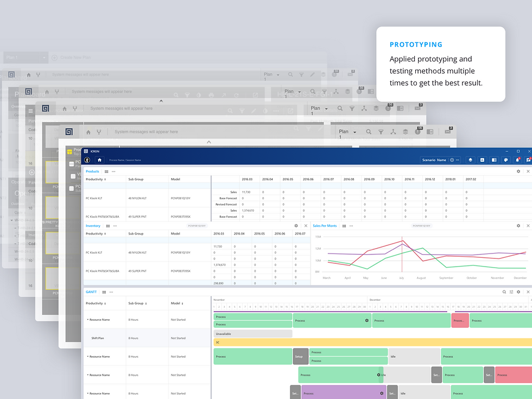The width and height of the screenshot is (532, 399).
Task: Go to Home in ICRON window
Action: click(99, 160)
